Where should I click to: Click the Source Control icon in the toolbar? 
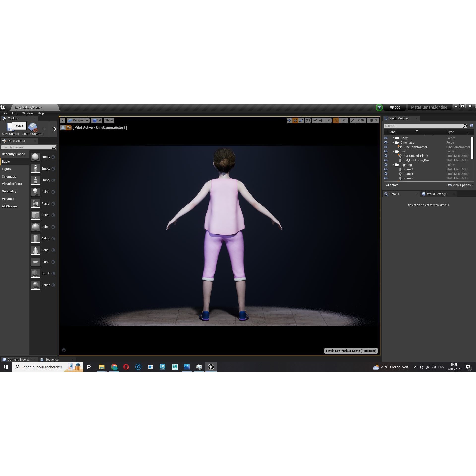[x=32, y=127]
